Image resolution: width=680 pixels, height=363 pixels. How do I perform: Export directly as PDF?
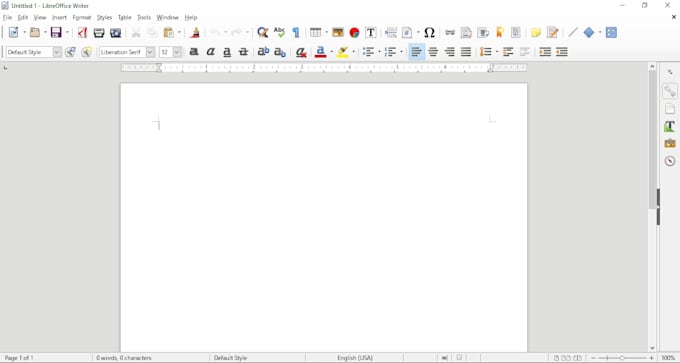pyautogui.click(x=82, y=33)
